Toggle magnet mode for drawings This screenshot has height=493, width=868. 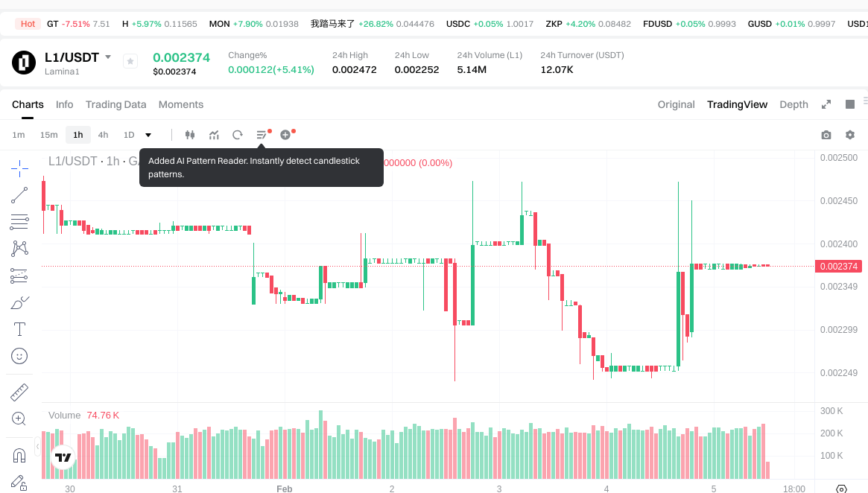click(19, 455)
